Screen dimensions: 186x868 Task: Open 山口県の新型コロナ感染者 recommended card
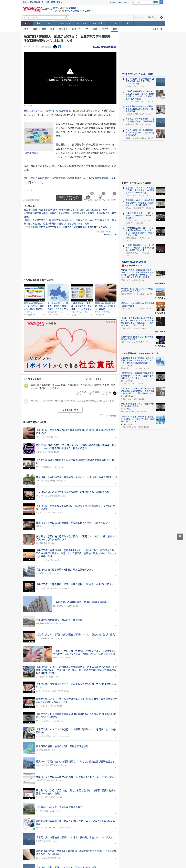tap(58, 300)
